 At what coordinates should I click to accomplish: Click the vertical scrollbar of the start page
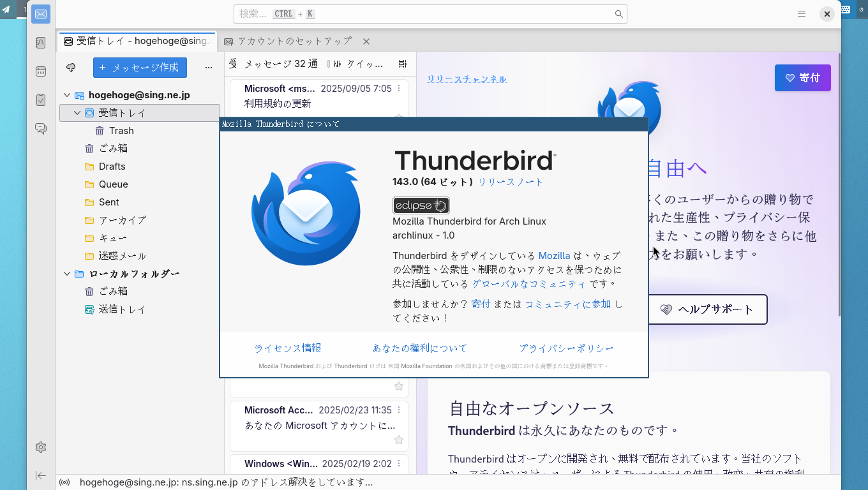(839, 185)
